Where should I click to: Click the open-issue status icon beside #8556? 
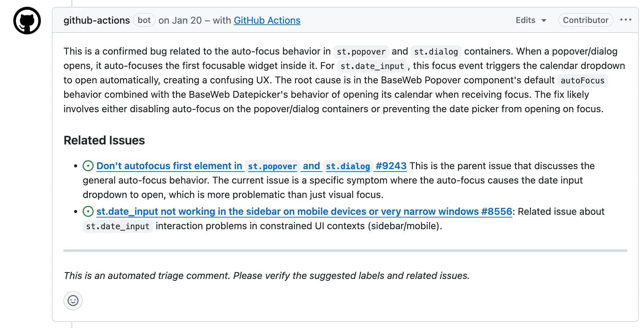click(88, 211)
